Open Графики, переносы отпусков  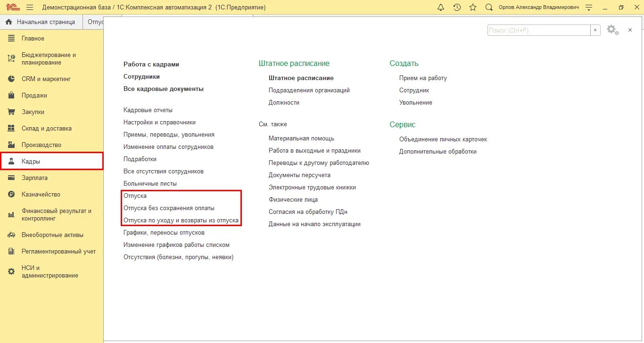point(164,232)
